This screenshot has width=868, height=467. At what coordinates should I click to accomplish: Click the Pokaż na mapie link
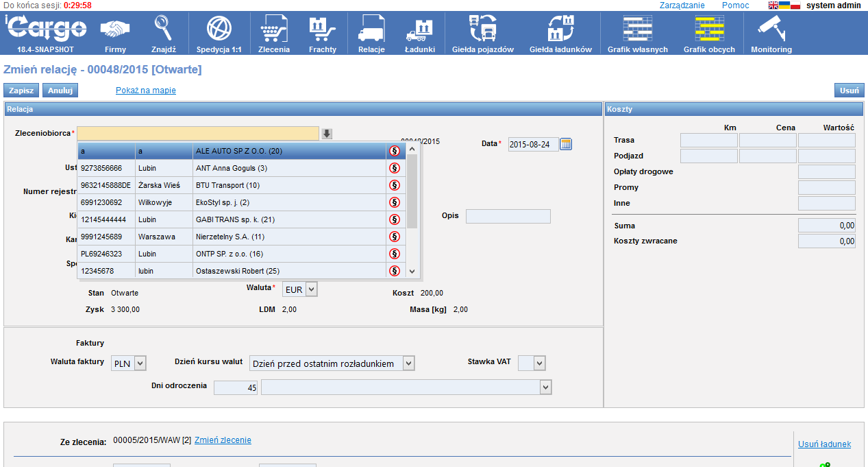pos(146,91)
